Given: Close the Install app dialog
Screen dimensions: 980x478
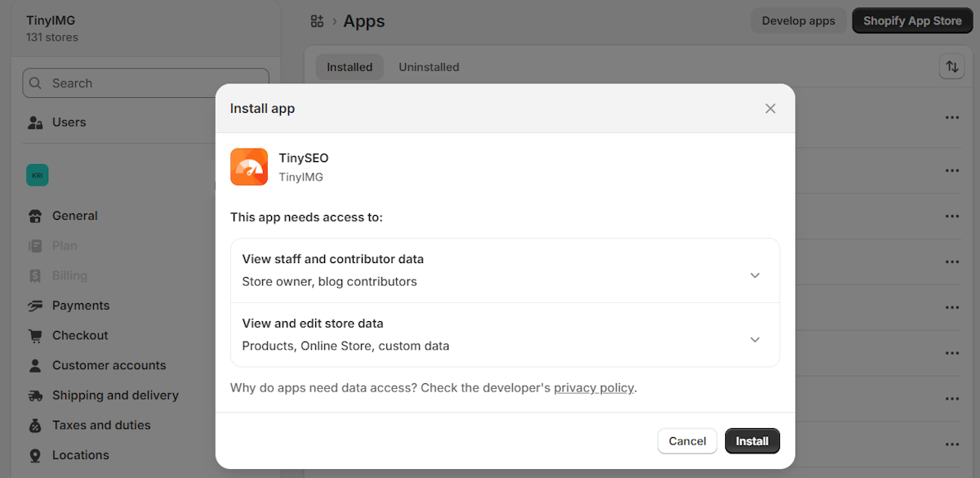Looking at the screenshot, I should click(770, 109).
